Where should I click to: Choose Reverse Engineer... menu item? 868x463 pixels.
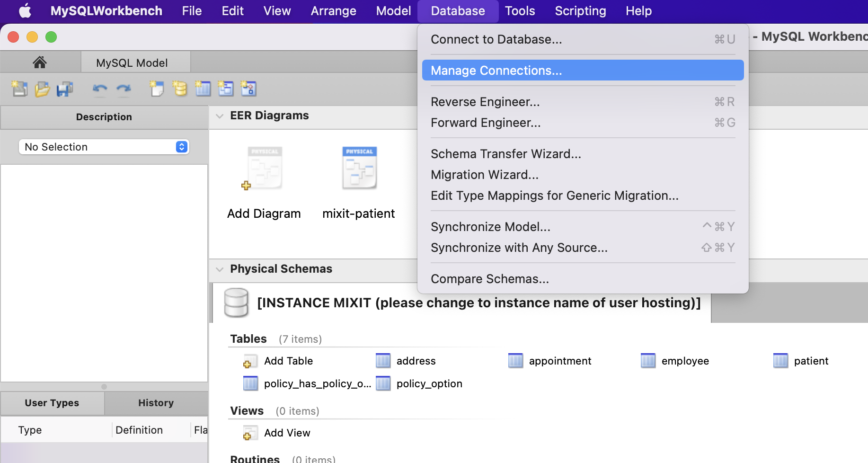pos(583,102)
